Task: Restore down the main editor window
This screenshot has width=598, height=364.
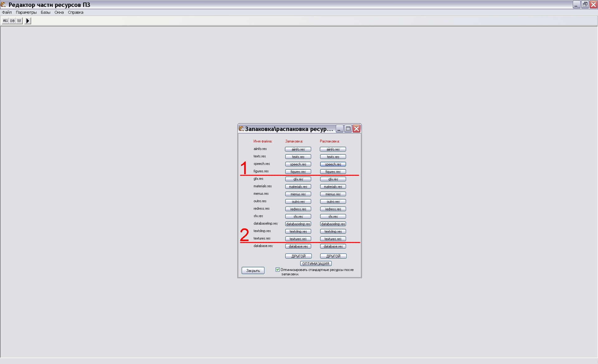Action: coord(585,4)
